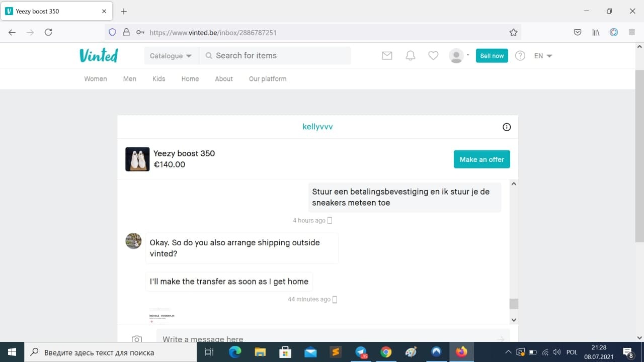Show conversation info via the info icon
644x362 pixels.
point(507,127)
